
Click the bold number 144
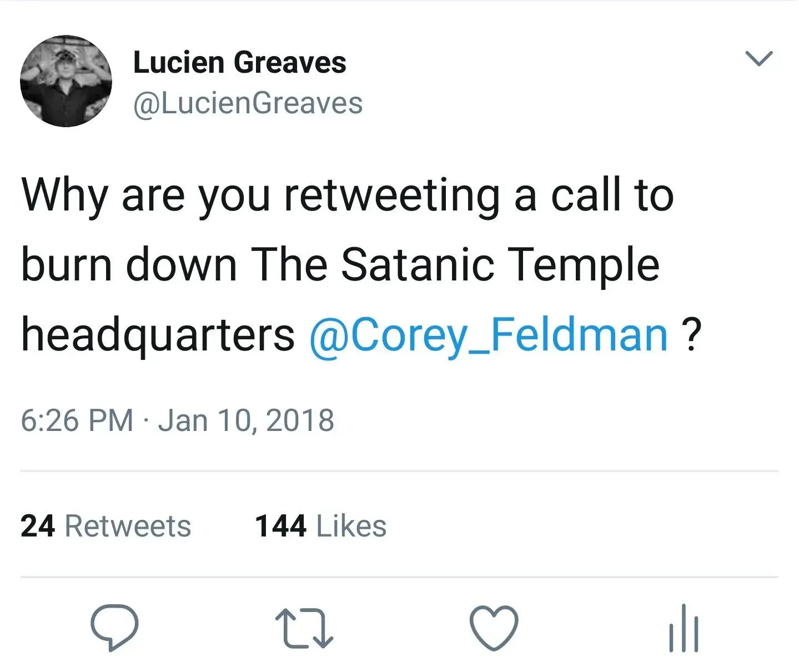tap(280, 526)
